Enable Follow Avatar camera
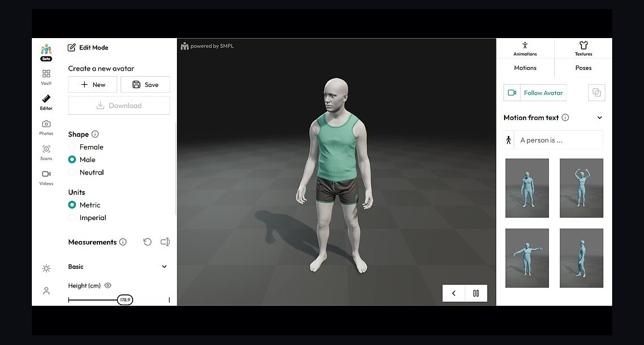 [543, 93]
